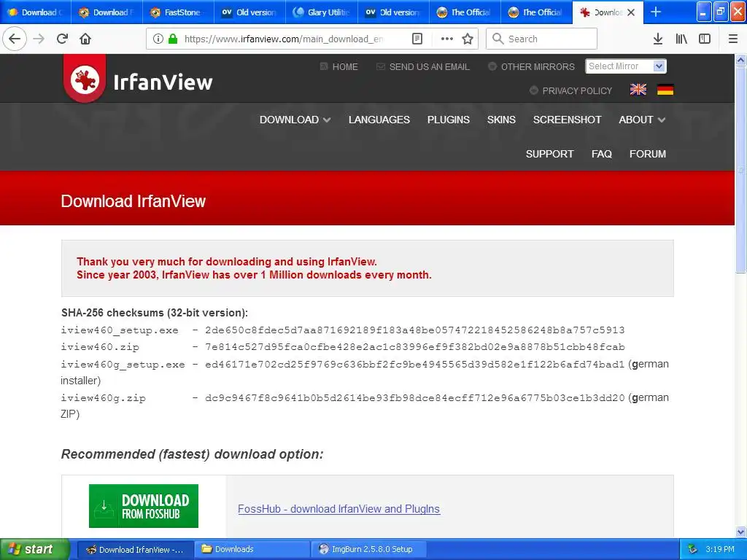The width and height of the screenshot is (747, 560).
Task: Open the FAQ page
Action: tap(601, 154)
